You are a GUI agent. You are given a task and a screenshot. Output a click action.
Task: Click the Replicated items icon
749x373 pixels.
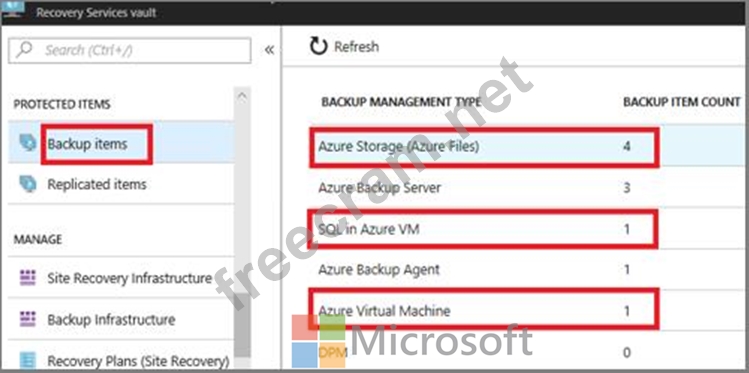[x=28, y=184]
